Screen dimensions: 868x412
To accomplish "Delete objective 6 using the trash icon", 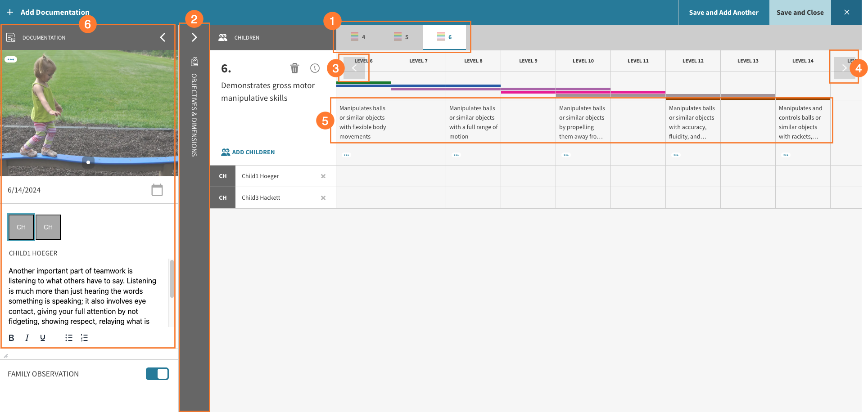I will tap(295, 68).
